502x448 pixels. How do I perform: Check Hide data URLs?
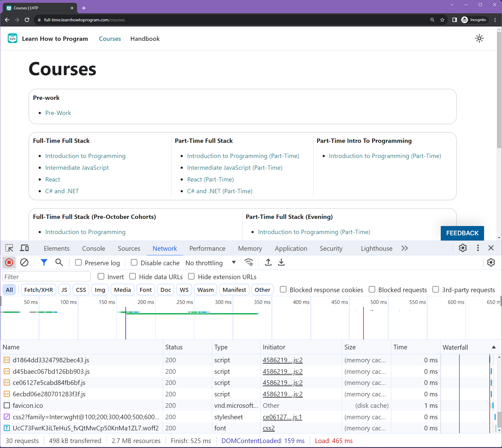tap(133, 276)
